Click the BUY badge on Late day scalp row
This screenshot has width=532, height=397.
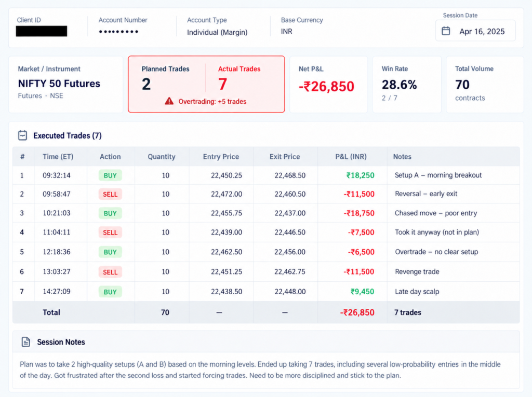[110, 292]
